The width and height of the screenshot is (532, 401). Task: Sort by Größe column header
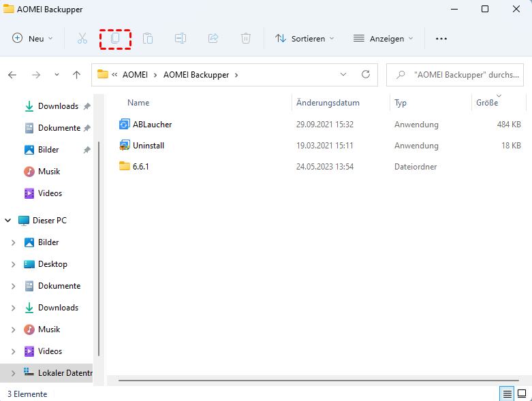coord(487,103)
